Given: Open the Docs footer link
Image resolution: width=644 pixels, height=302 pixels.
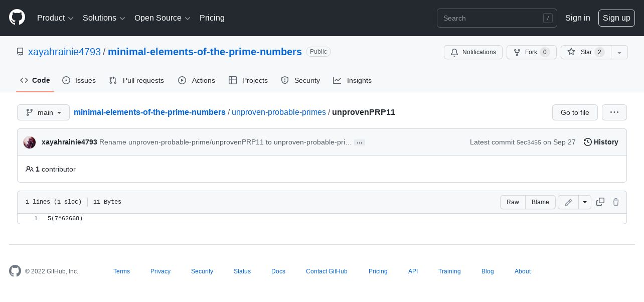Looking at the screenshot, I should pyautogui.click(x=278, y=271).
